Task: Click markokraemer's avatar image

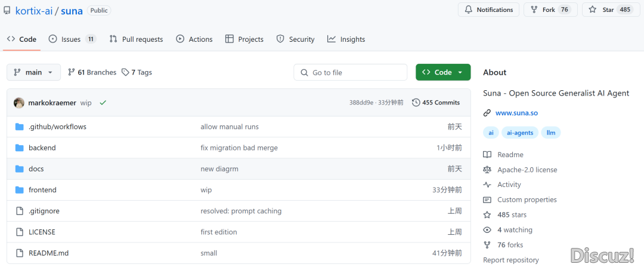Action: [x=19, y=103]
